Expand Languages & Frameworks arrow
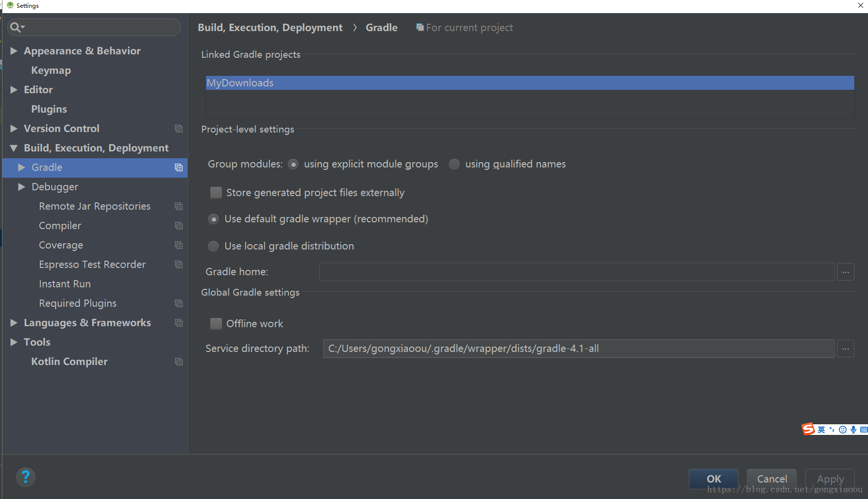 coord(14,323)
